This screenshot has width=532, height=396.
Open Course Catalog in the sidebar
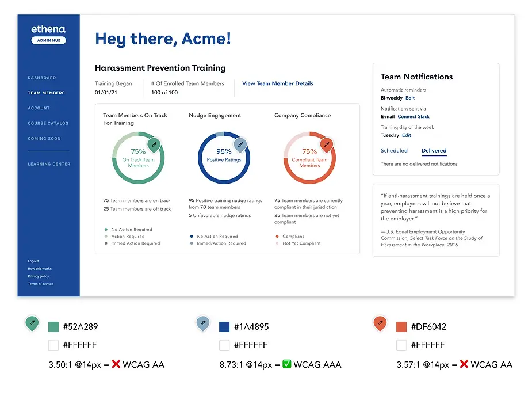point(48,124)
